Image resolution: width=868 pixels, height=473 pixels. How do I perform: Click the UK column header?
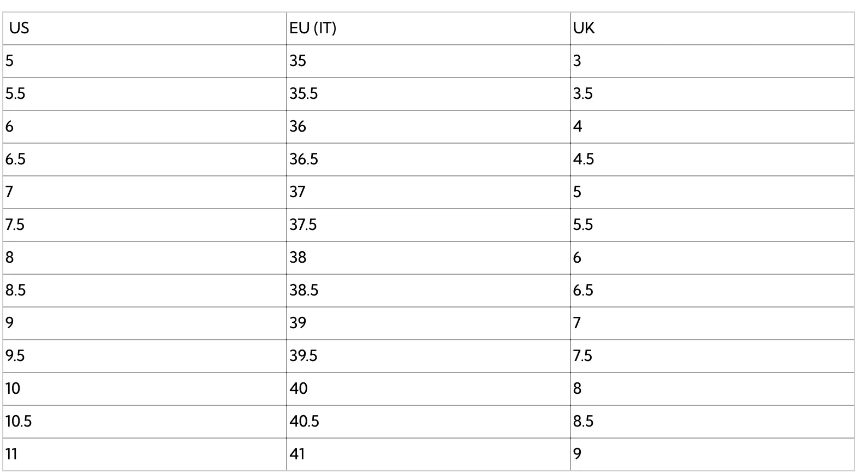(x=712, y=28)
